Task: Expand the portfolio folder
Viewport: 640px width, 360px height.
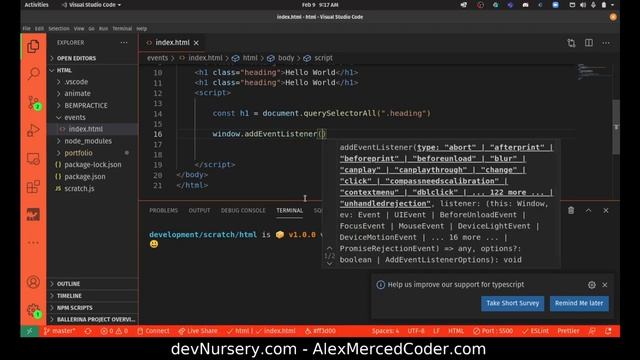Action: point(92,153)
